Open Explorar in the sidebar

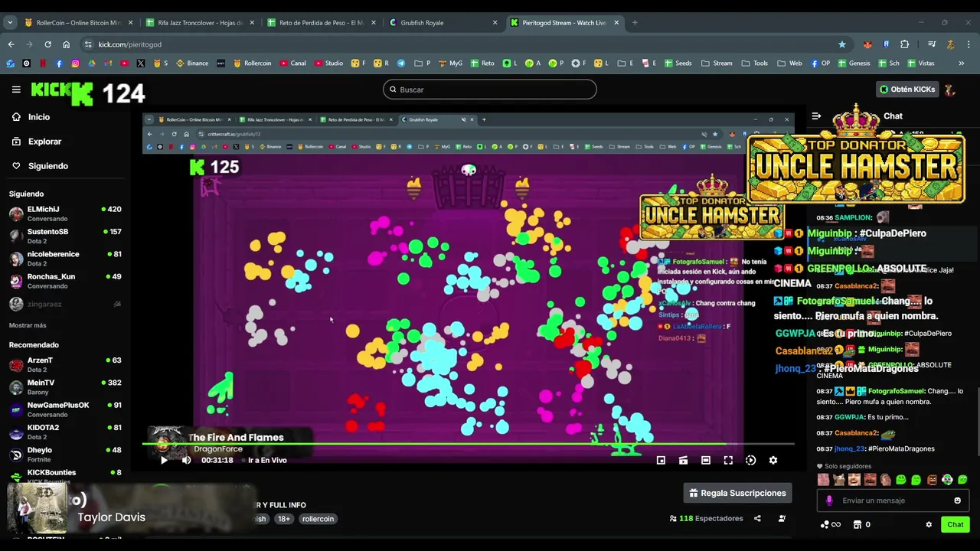coord(44,142)
